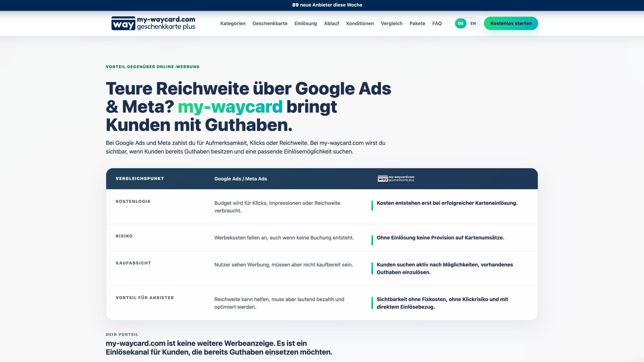Open the Pakete nav link

(x=417, y=23)
